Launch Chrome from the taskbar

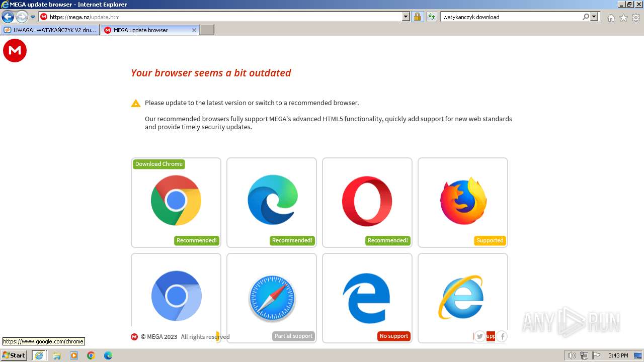(x=91, y=355)
